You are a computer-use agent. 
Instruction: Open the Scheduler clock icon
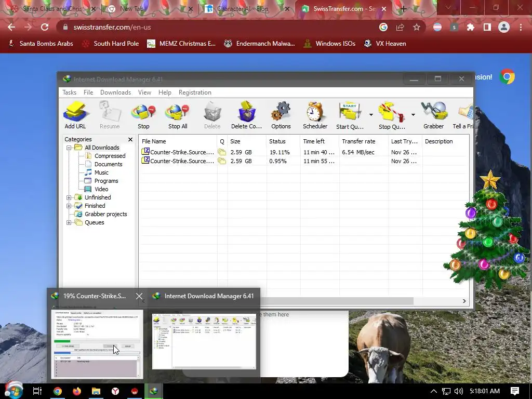pos(315,115)
